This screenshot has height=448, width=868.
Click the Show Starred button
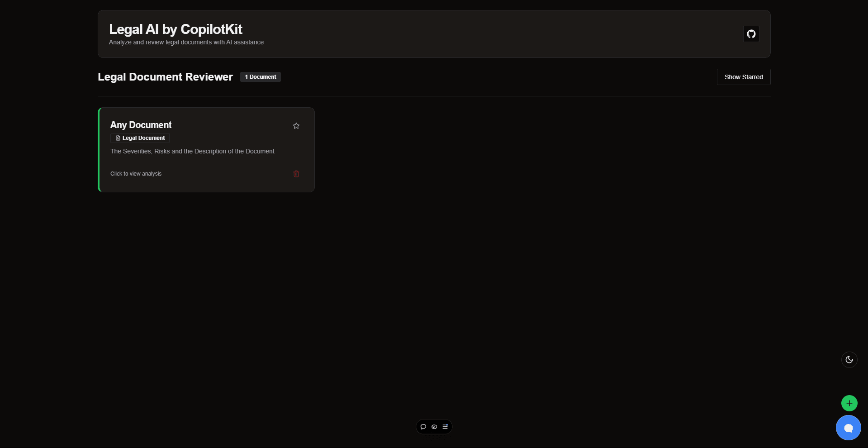pyautogui.click(x=743, y=77)
